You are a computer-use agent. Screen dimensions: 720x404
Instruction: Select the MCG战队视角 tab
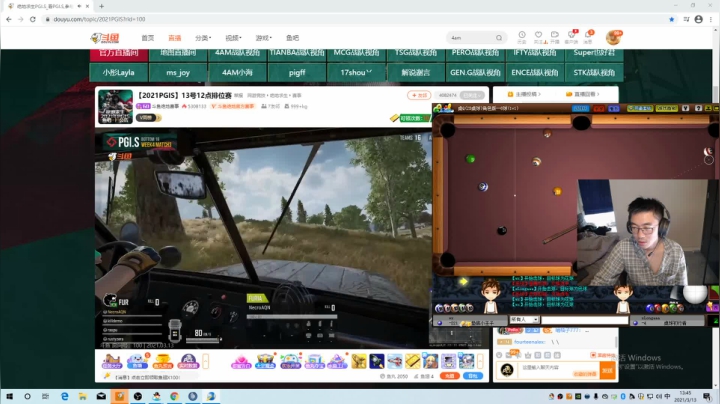pyautogui.click(x=356, y=54)
